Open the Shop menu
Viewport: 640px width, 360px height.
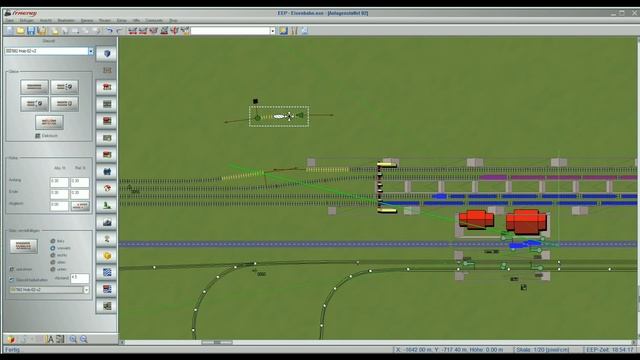[x=173, y=20]
